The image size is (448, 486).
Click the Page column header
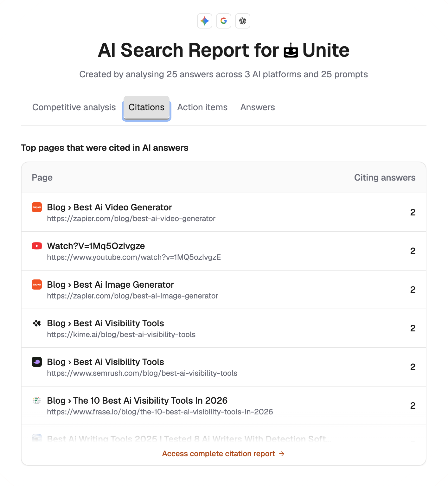42,177
